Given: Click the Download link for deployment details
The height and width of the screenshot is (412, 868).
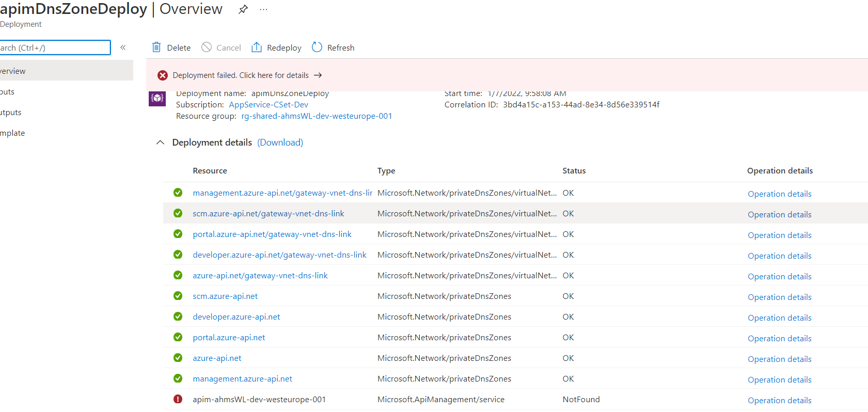Looking at the screenshot, I should [280, 142].
